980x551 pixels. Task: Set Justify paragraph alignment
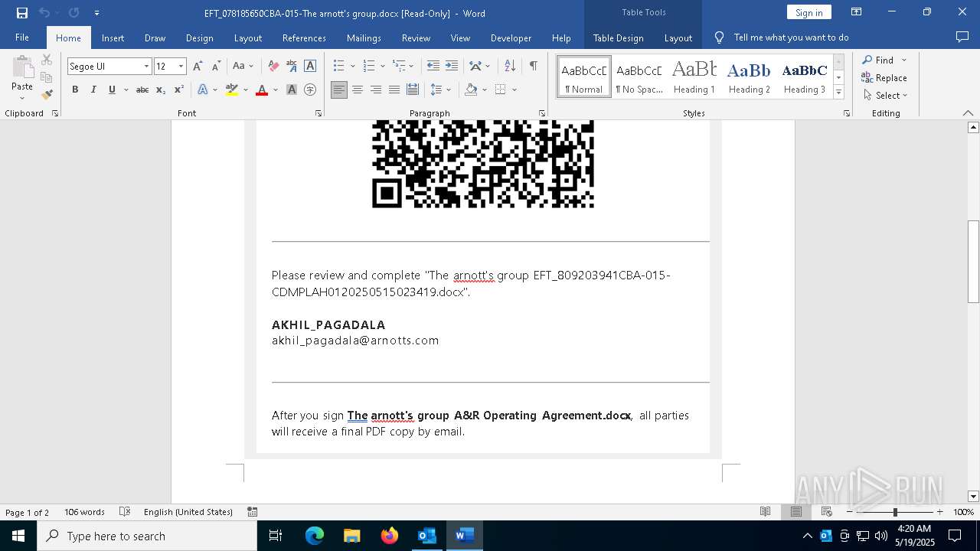pyautogui.click(x=394, y=90)
